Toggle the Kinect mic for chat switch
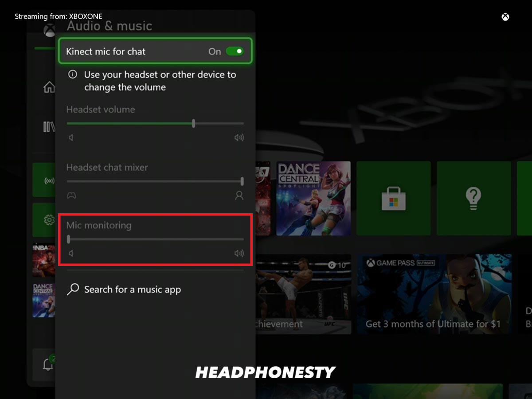Screen dimensions: 532x399 click(235, 51)
